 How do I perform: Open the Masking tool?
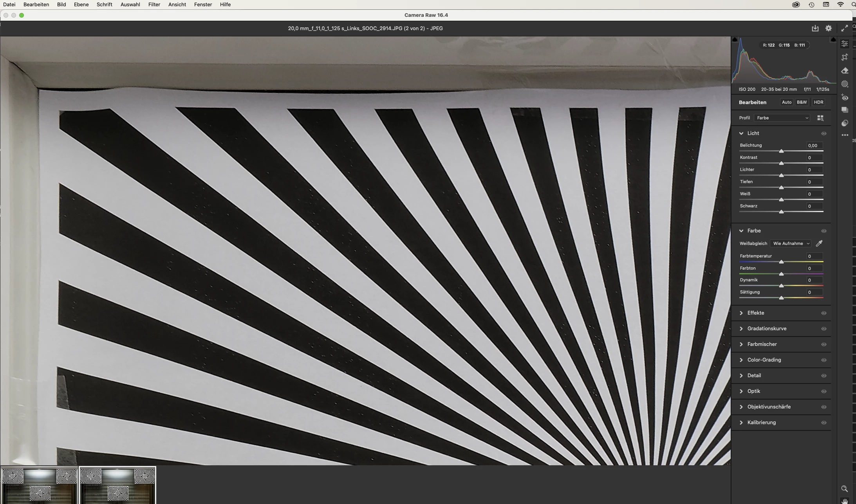(845, 84)
